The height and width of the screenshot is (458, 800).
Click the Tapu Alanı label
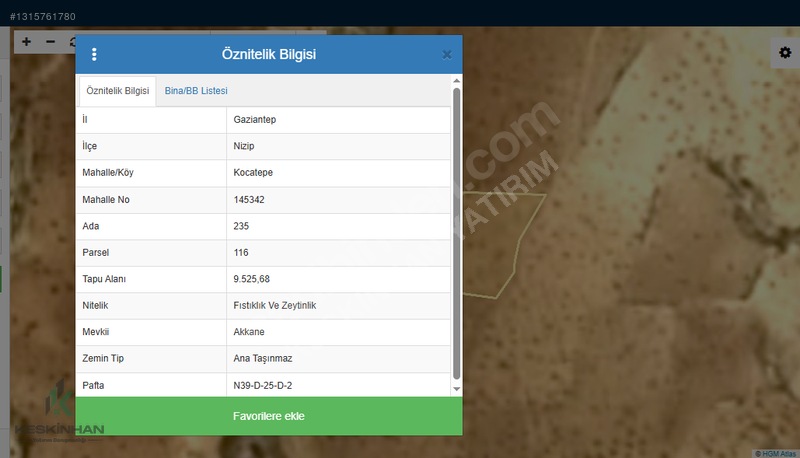(x=104, y=279)
